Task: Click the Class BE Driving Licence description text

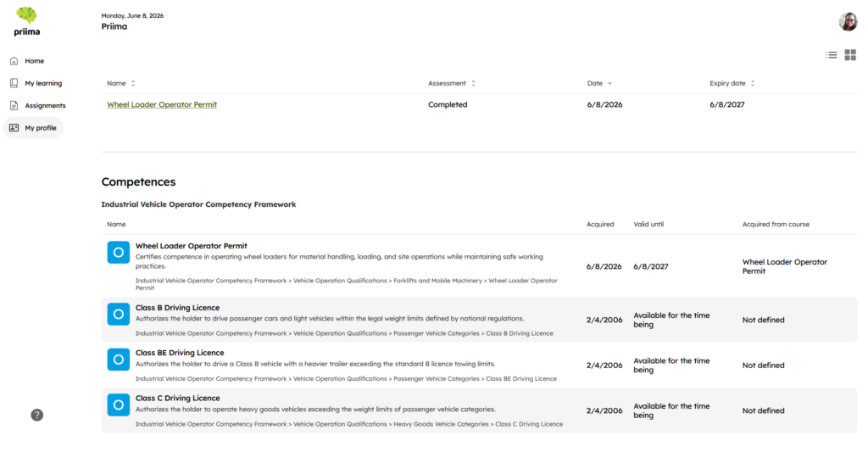Action: (315, 365)
